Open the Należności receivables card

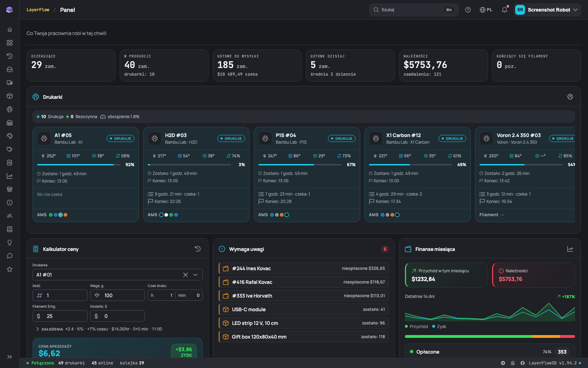(533, 275)
